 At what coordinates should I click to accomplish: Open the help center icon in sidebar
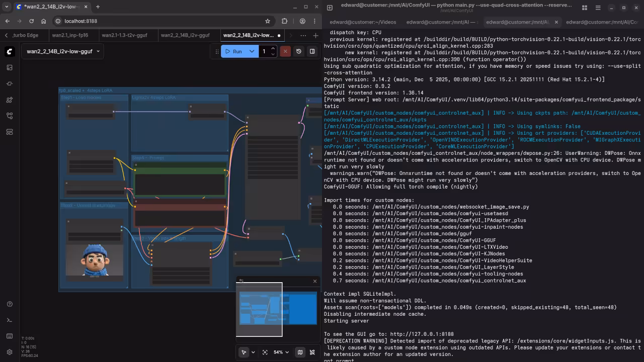[x=10, y=304]
